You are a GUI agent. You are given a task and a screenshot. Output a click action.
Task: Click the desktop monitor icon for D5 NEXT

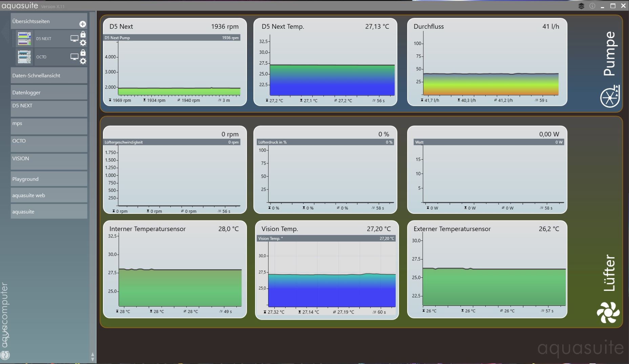(74, 39)
